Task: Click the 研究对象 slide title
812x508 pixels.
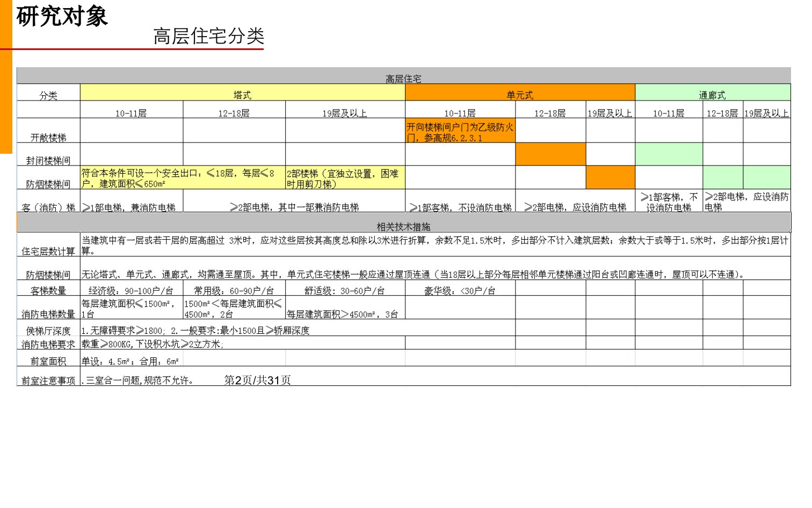Action: click(62, 16)
